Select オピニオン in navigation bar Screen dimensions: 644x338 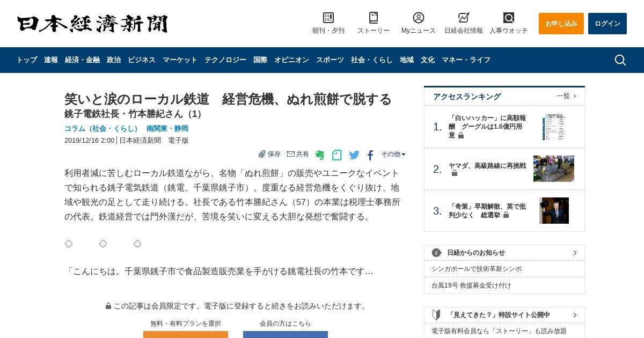pos(291,60)
